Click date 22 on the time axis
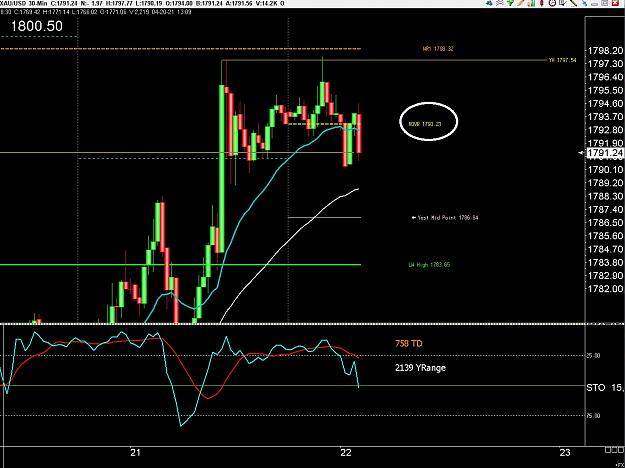This screenshot has height=468, width=625. [x=346, y=452]
